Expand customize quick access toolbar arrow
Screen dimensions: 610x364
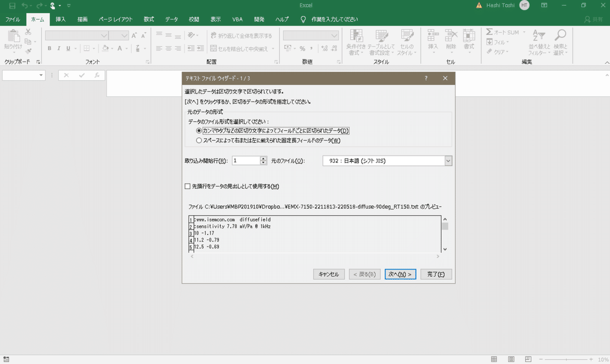coord(69,6)
